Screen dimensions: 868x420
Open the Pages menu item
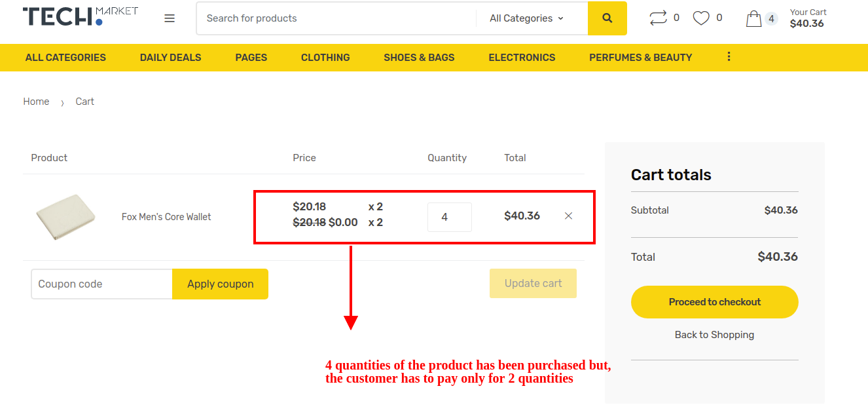251,58
